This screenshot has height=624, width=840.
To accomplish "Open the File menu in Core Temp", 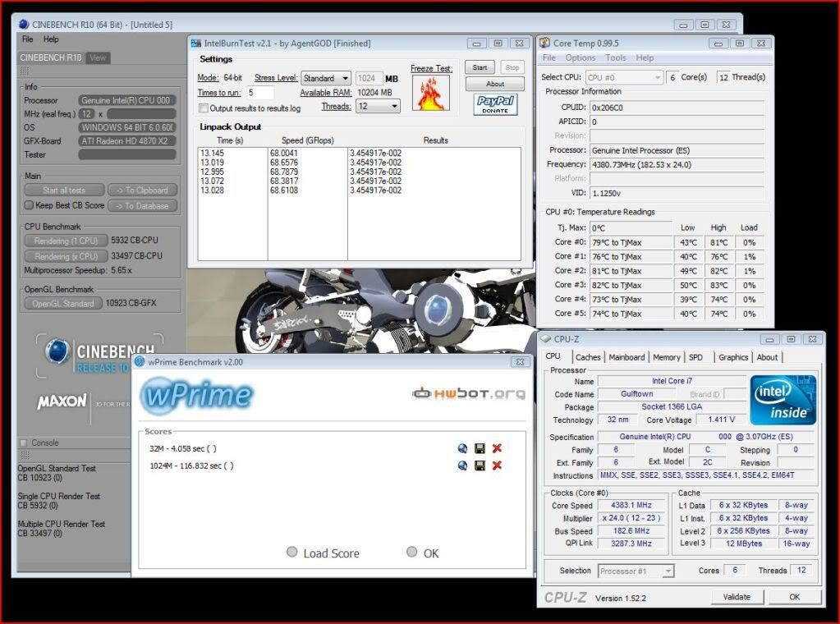I will coord(549,57).
